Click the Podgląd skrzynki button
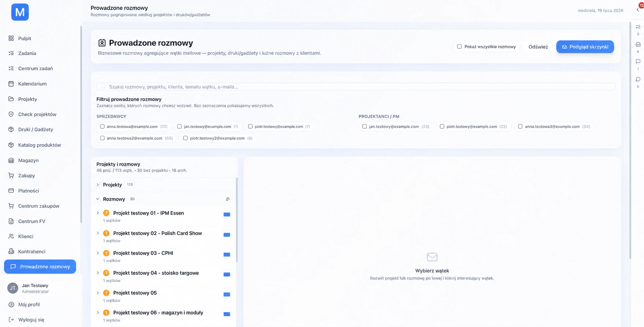This screenshot has height=327, width=644. 585,47
